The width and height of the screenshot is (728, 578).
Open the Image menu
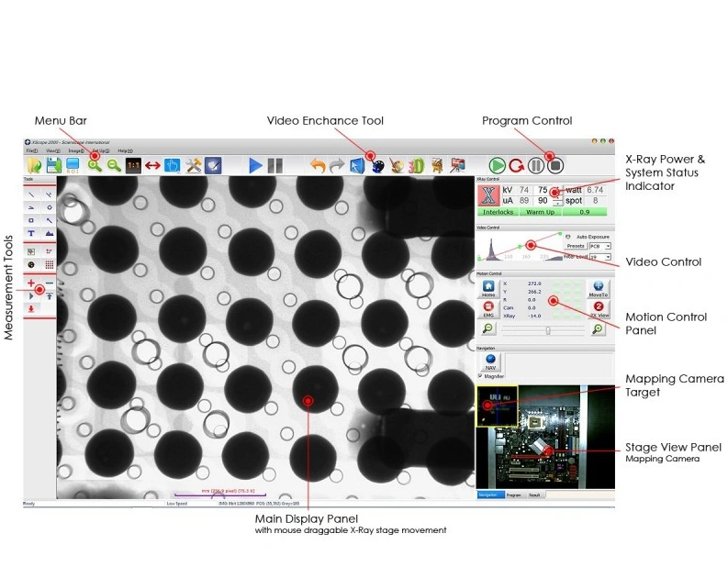click(76, 150)
